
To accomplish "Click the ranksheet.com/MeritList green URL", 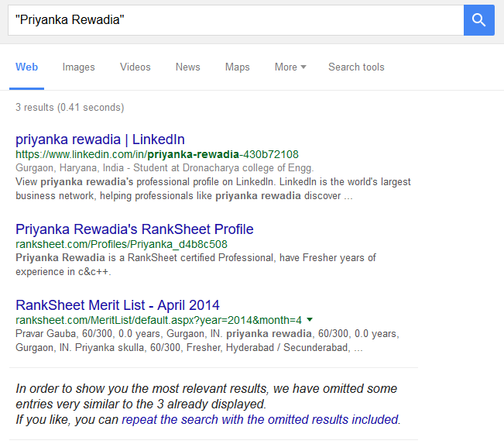I will point(159,320).
